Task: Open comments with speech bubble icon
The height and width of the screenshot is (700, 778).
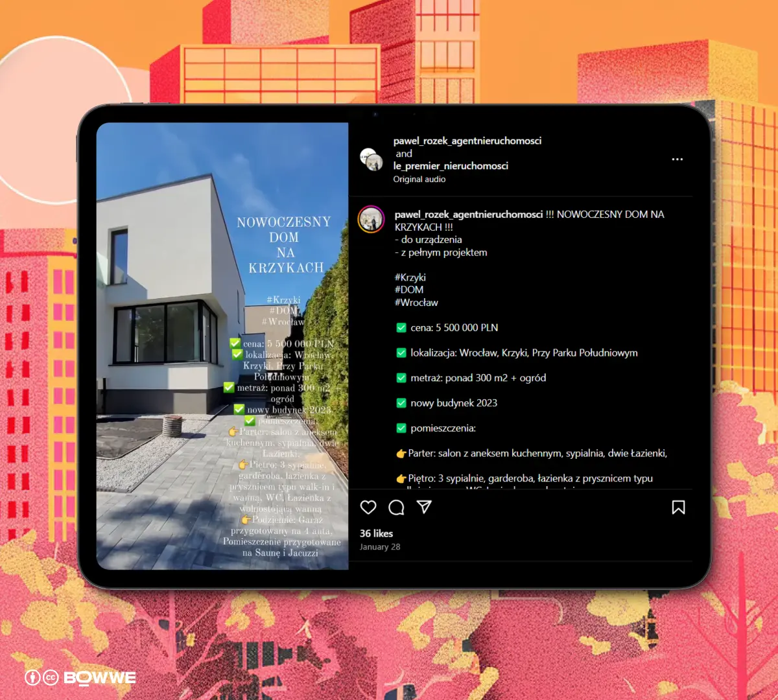Action: 396,507
